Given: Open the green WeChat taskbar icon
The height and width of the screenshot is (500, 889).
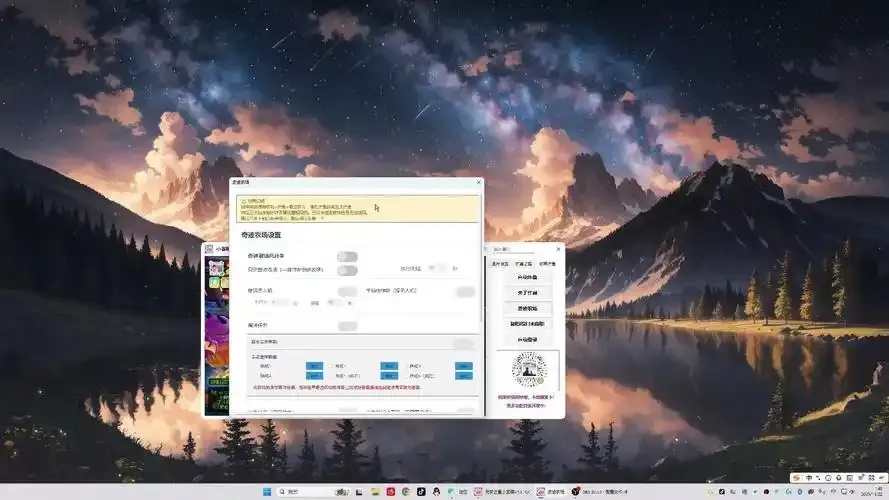Looking at the screenshot, I should 450,491.
